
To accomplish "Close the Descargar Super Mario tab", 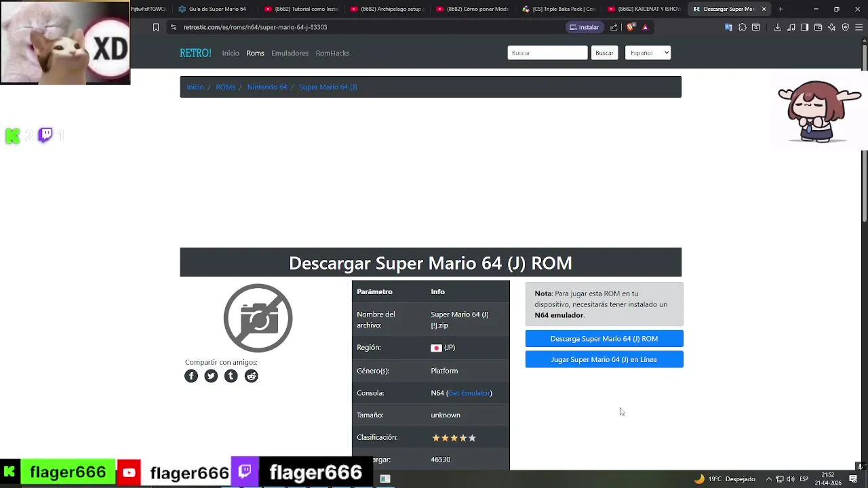I will 764,9.
